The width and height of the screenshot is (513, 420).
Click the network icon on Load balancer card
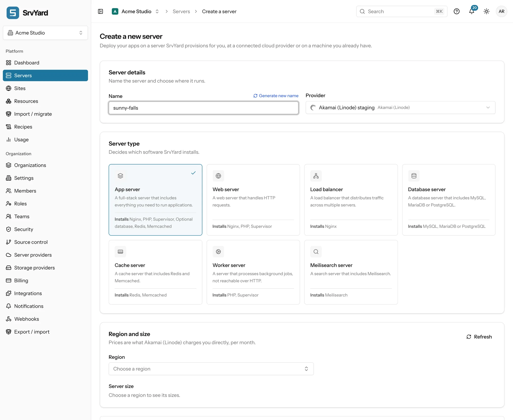point(316,176)
